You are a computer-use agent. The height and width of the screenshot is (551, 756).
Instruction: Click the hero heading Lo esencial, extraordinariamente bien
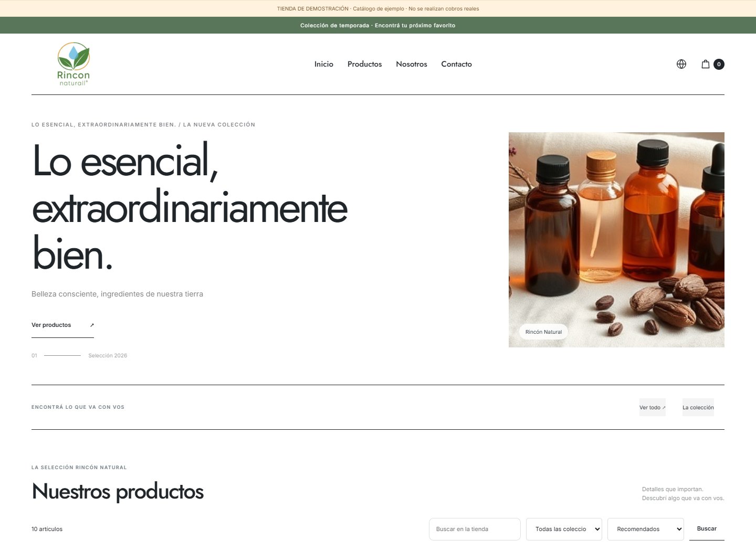(190, 206)
